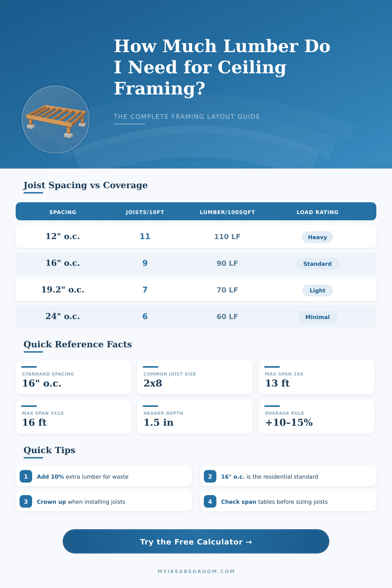Expand the Joist Spacing vs Coverage section

point(85,185)
